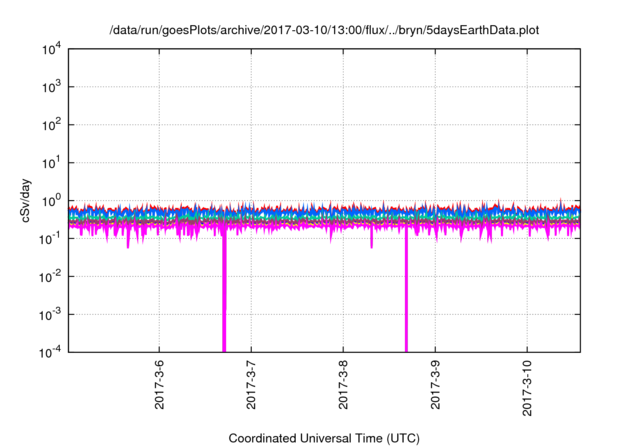
Task: Click the 10^4 y-axis tick label
Action: tap(51, 50)
